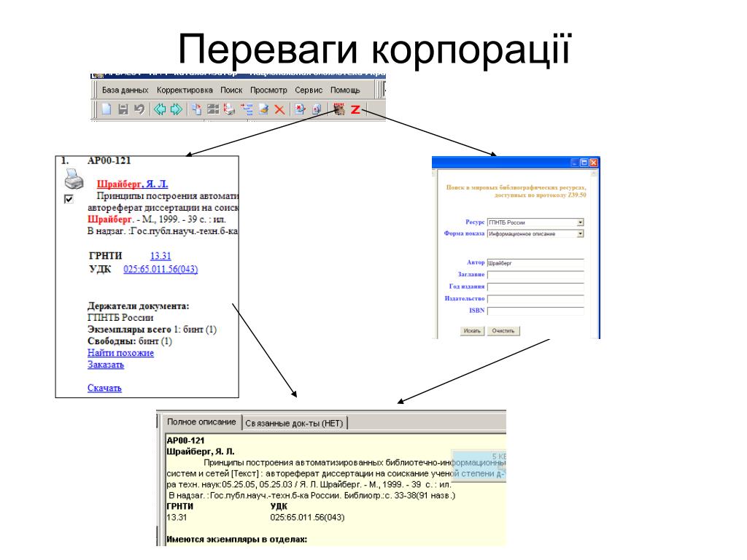Maximize the Z39.50 search window

584,163
